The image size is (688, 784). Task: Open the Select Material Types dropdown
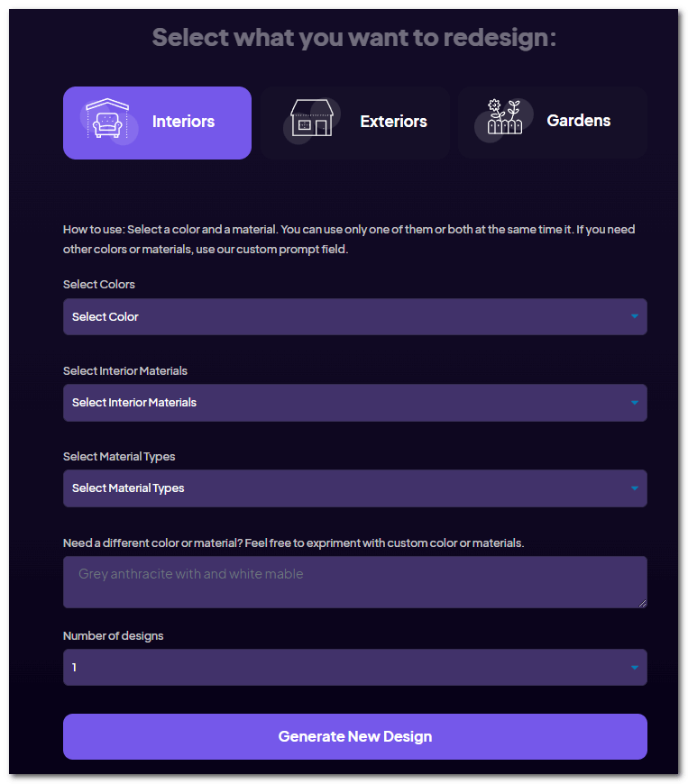pyautogui.click(x=354, y=488)
